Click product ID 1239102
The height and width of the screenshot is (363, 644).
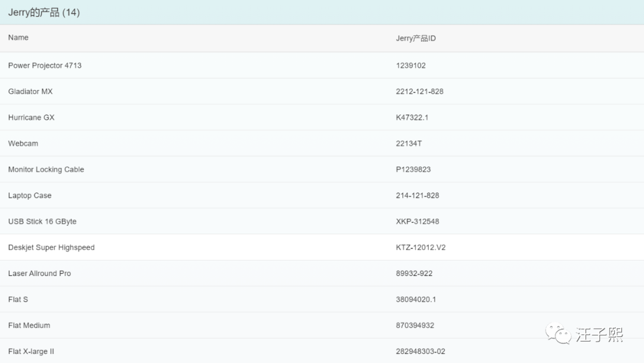tap(411, 66)
